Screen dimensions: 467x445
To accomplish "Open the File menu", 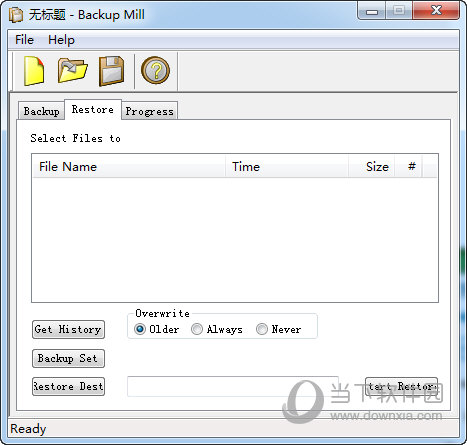I will click(x=24, y=40).
